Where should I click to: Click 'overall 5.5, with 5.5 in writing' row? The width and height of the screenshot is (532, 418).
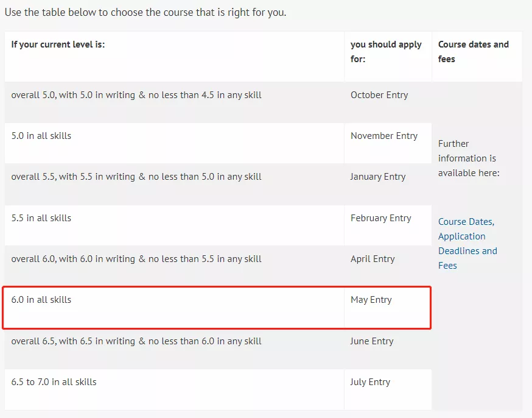(x=175, y=185)
